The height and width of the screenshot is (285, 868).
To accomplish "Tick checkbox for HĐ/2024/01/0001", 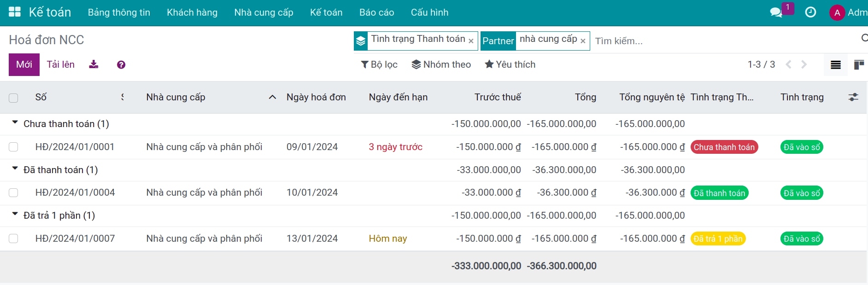I will click(x=13, y=147).
